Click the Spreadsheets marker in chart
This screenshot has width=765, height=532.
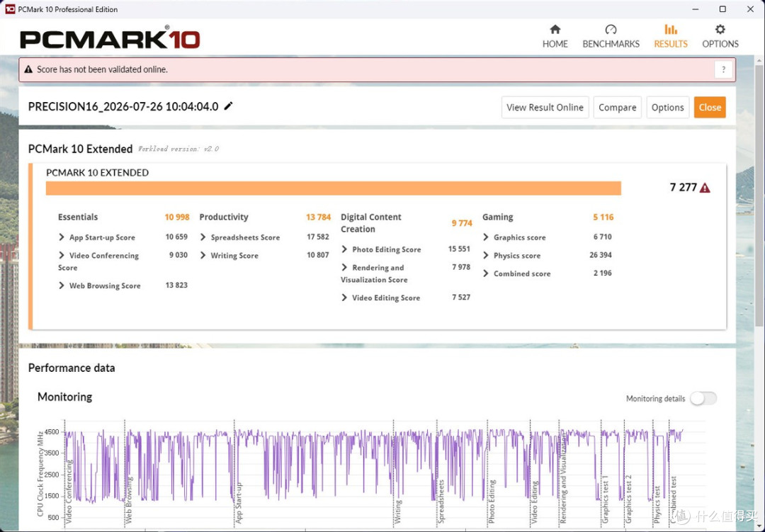441,502
